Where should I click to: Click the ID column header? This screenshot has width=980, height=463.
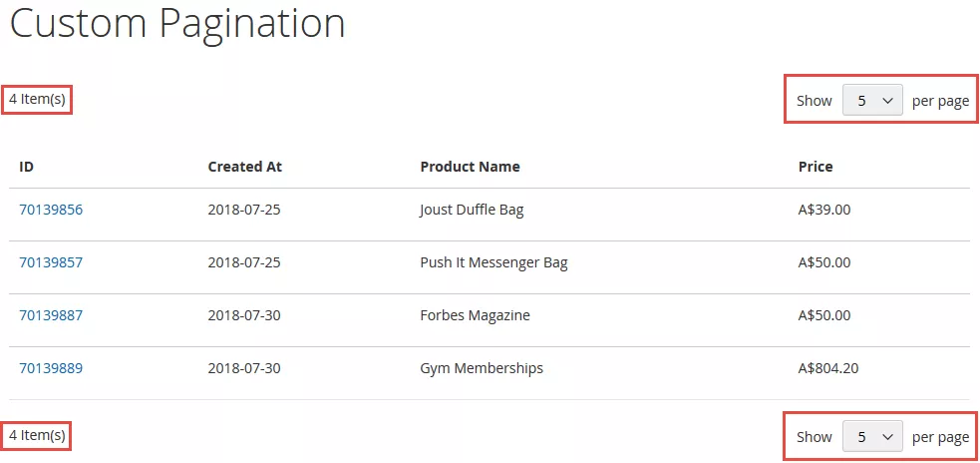click(27, 167)
